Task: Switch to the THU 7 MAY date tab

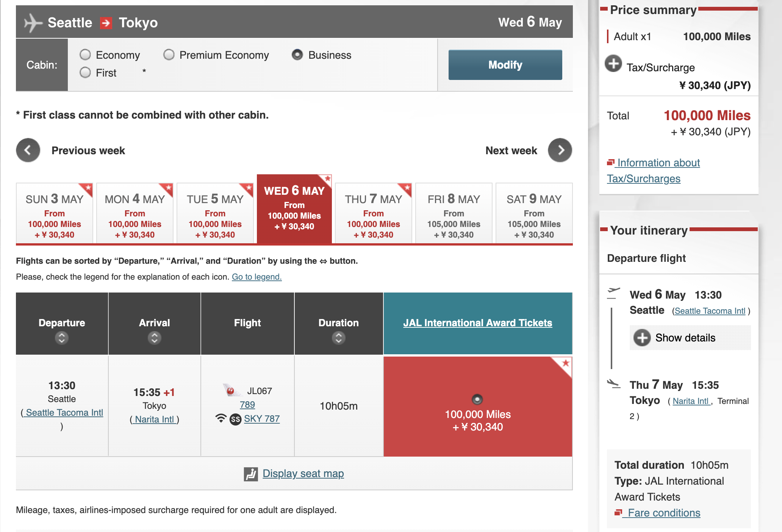Action: point(373,214)
